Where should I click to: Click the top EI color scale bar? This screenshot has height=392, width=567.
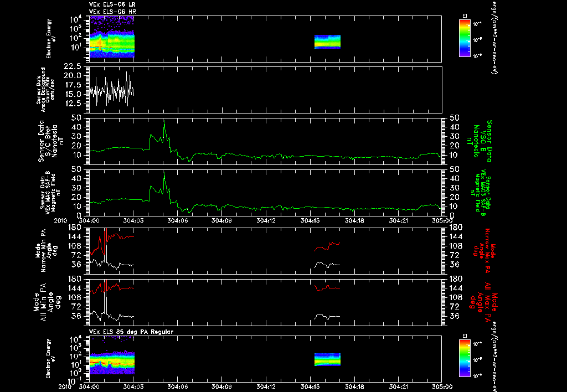(465, 38)
